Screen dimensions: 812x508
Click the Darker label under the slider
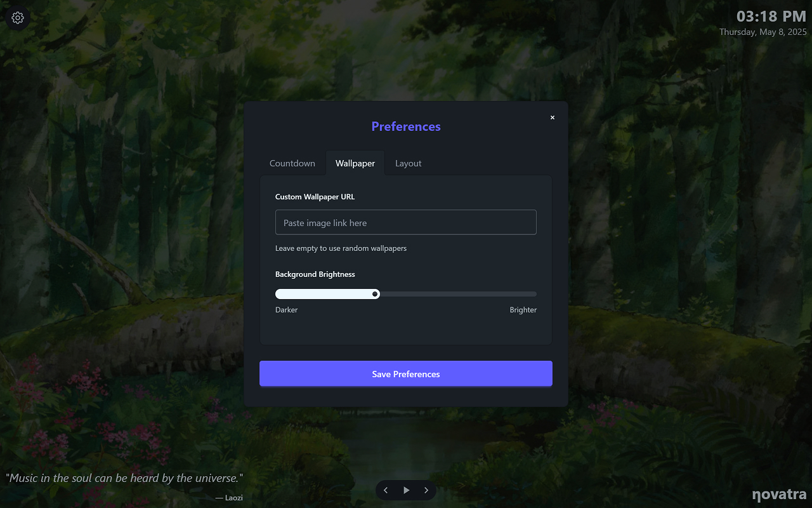click(x=286, y=310)
